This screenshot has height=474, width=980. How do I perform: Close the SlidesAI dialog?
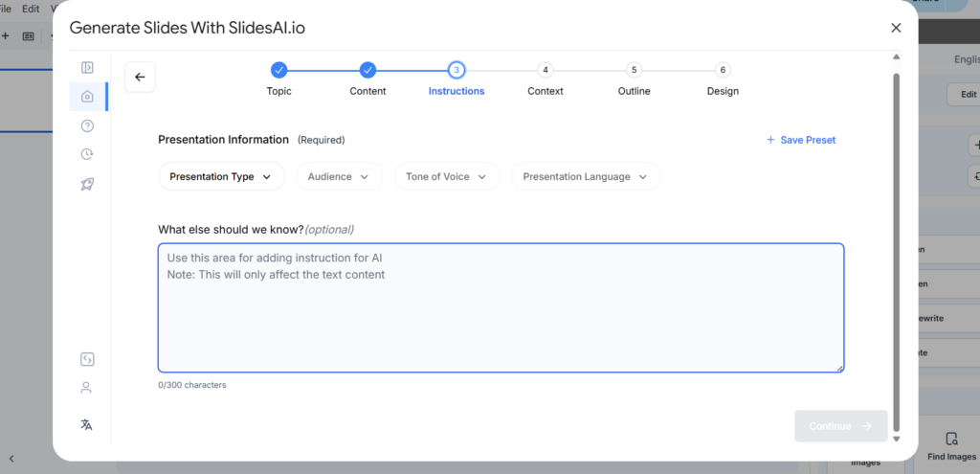click(896, 28)
